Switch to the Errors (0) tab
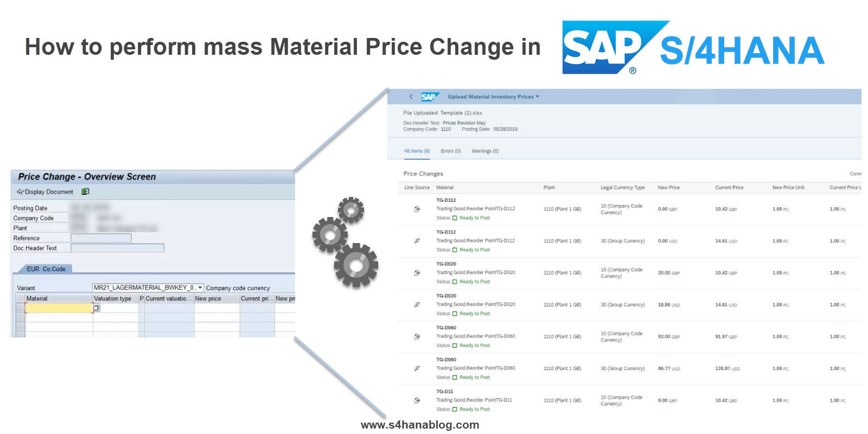 tap(451, 151)
